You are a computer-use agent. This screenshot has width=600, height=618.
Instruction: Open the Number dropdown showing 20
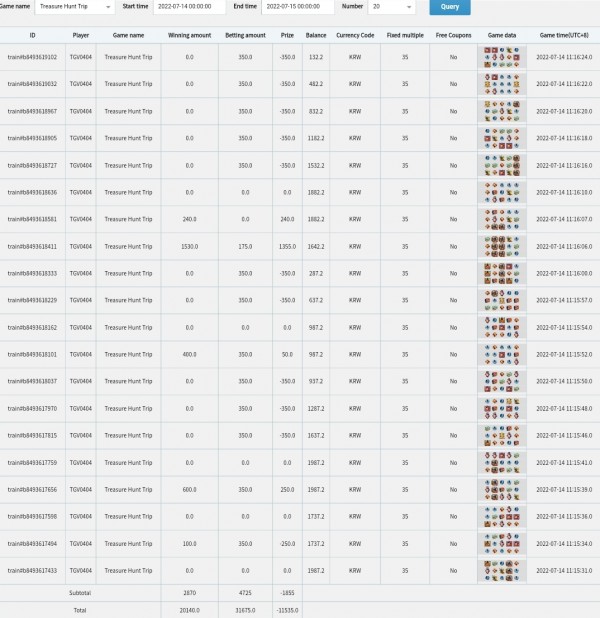392,7
